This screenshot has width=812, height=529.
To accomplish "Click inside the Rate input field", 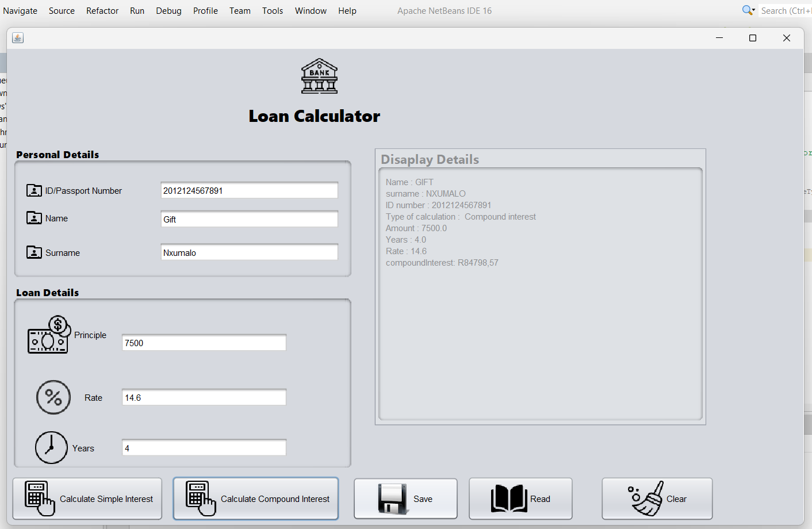I will [x=204, y=397].
